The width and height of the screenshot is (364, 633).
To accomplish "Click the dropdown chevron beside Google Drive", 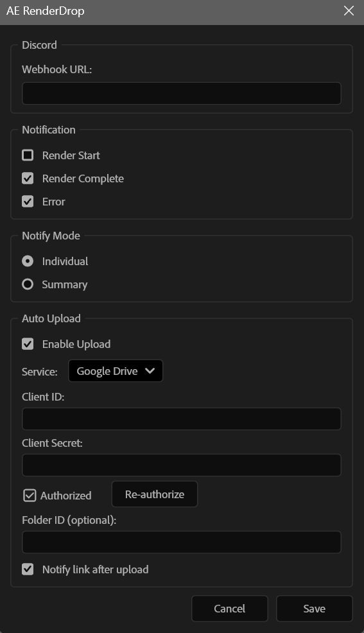I will [x=150, y=370].
